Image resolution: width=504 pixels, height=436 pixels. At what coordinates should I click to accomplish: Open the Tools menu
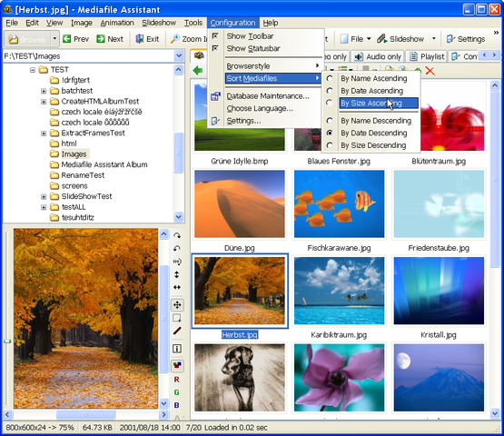[193, 23]
